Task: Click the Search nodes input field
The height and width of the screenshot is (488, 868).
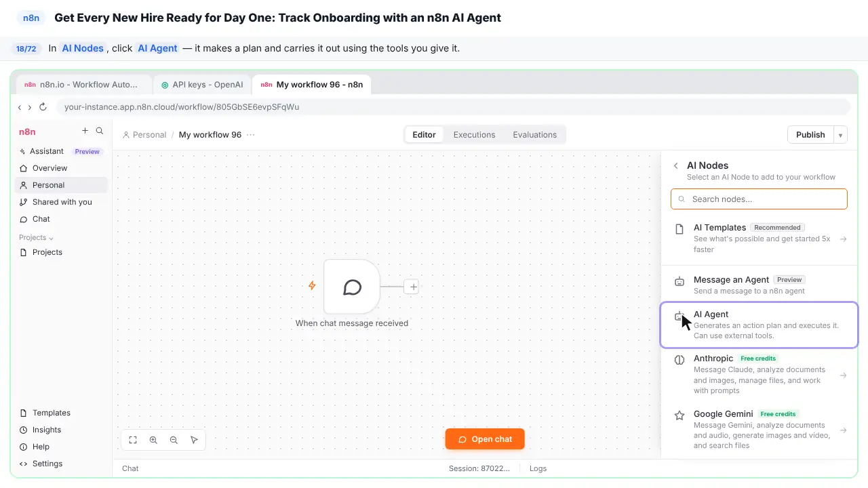Action: click(x=759, y=199)
